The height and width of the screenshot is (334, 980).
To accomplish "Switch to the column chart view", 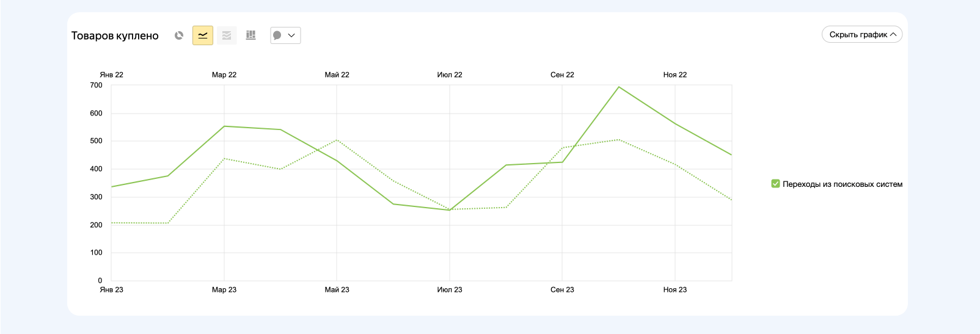I will tap(250, 35).
